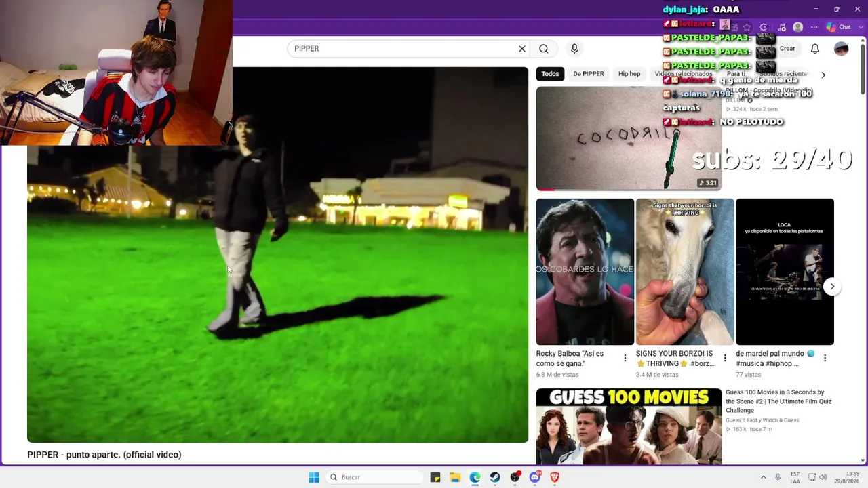Open the browser media control music icon
This screenshot has height=488, width=868.
click(x=782, y=27)
